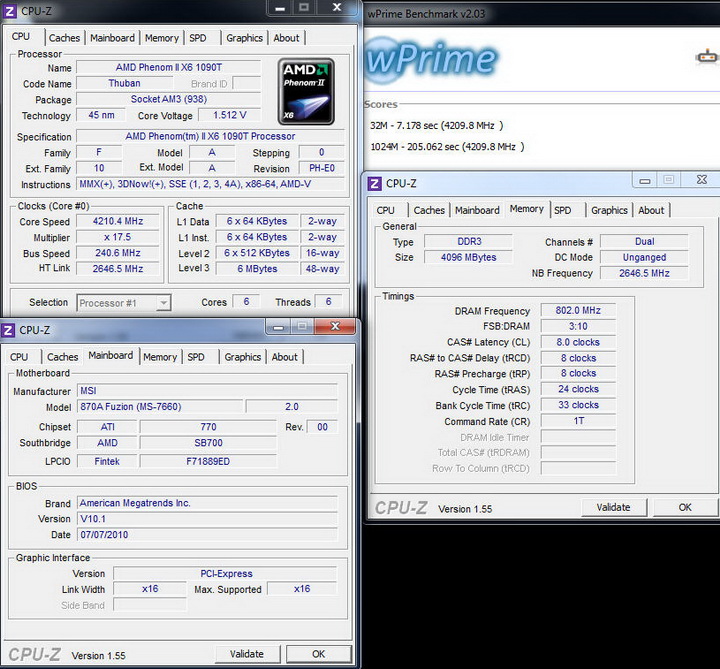The width and height of the screenshot is (720, 669).
Task: Open Memory tab in top CPU-Z window
Action: (162, 38)
